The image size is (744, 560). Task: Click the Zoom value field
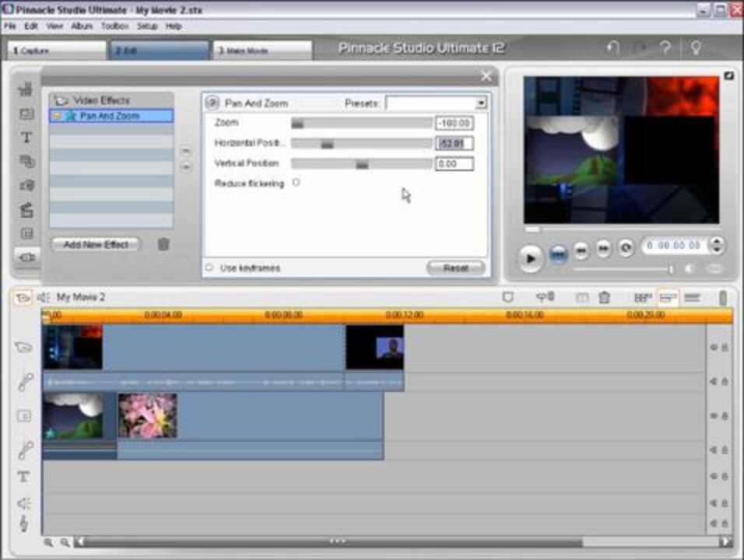click(454, 124)
